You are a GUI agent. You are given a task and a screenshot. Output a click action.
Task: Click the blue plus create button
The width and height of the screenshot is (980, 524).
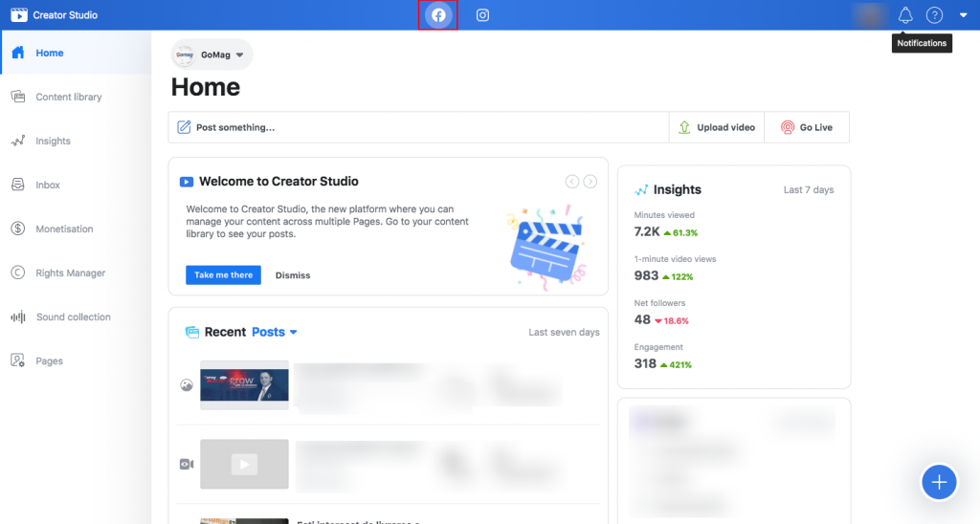pos(939,482)
